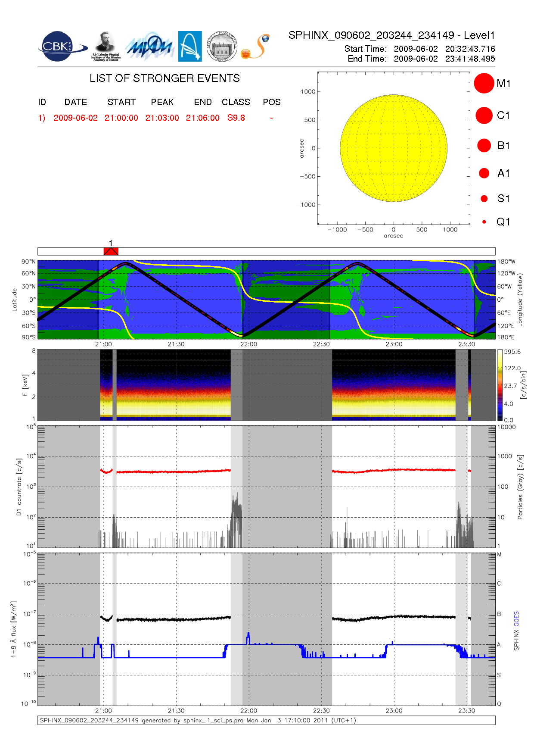This screenshot has height=756, width=534.
Task: Click the black SPHINX flux curve near 23:00
Action: point(394,617)
